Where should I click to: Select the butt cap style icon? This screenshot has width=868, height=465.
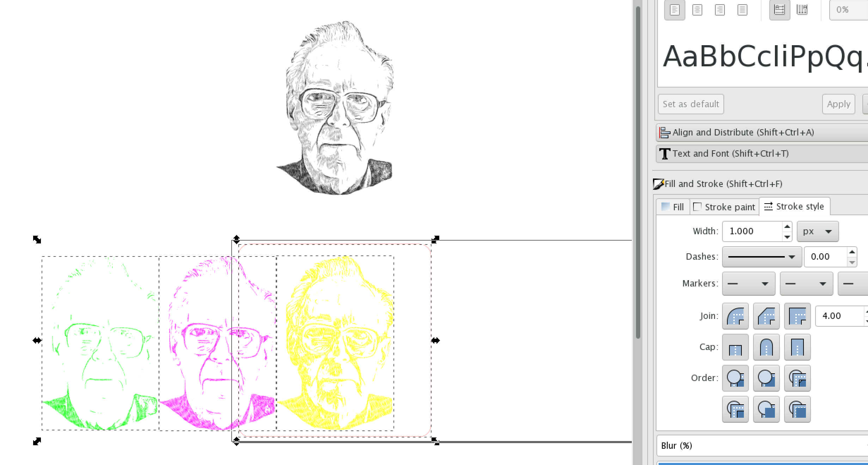click(735, 346)
